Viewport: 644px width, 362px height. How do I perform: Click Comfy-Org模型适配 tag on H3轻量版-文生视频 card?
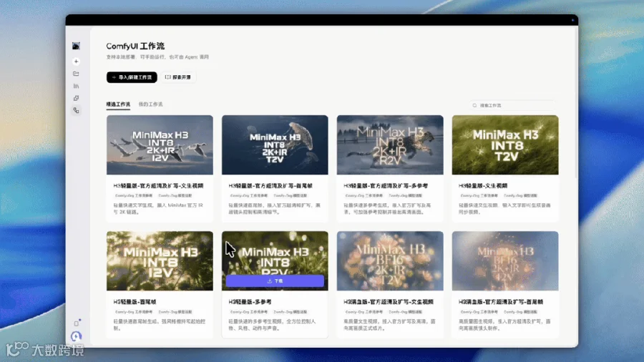tap(520, 196)
